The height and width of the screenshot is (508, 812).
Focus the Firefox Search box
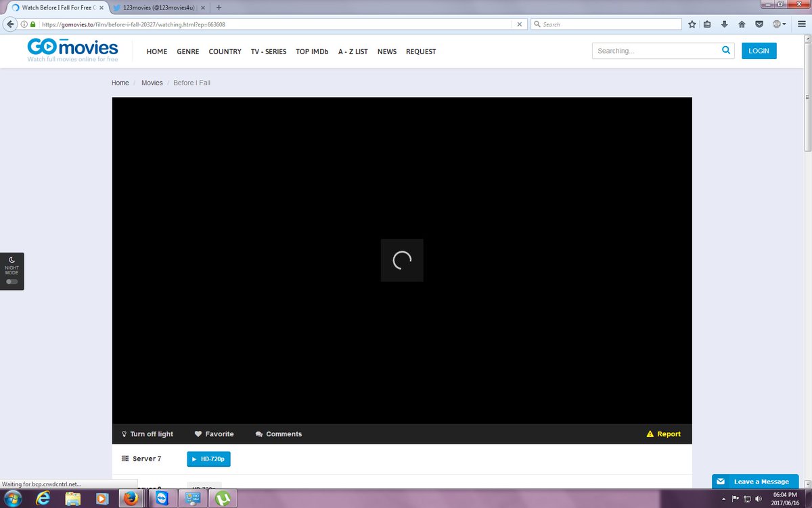click(x=606, y=24)
